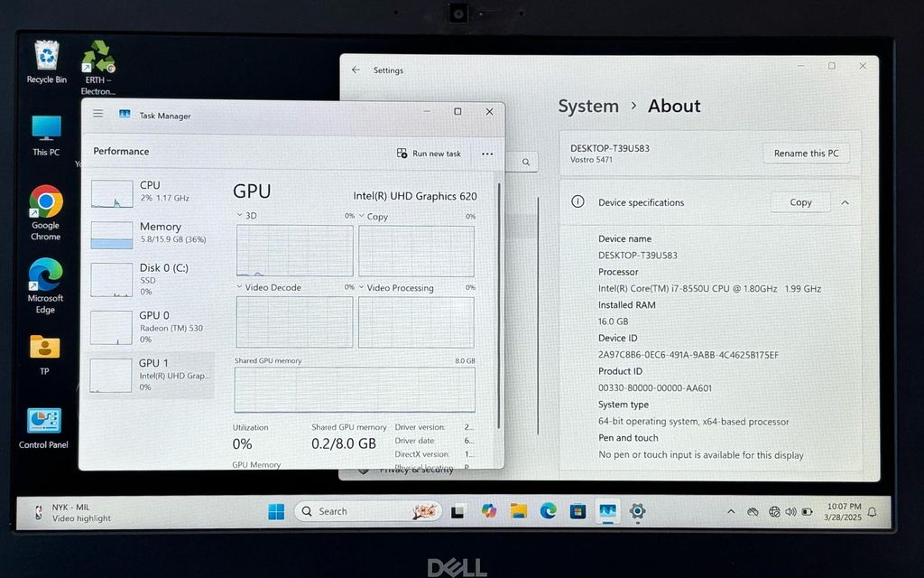Open Google Chrome from the desktop
Image resolution: width=924 pixels, height=578 pixels.
[x=45, y=201]
